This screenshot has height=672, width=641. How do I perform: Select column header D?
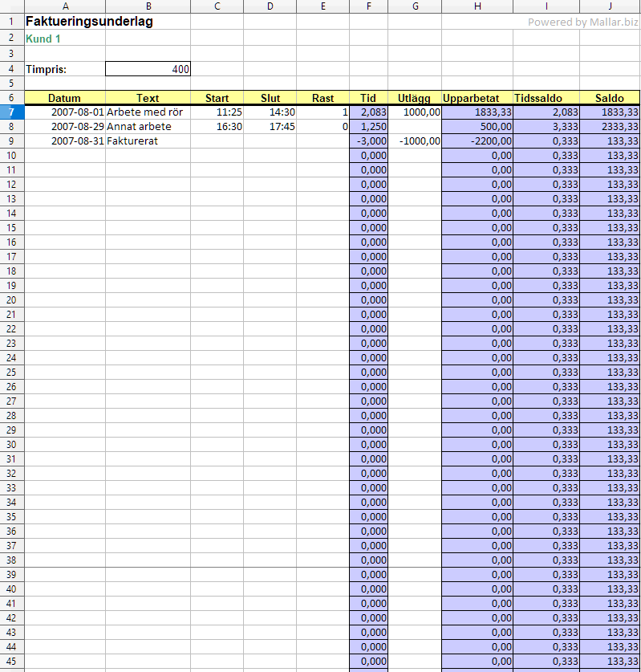[270, 6]
